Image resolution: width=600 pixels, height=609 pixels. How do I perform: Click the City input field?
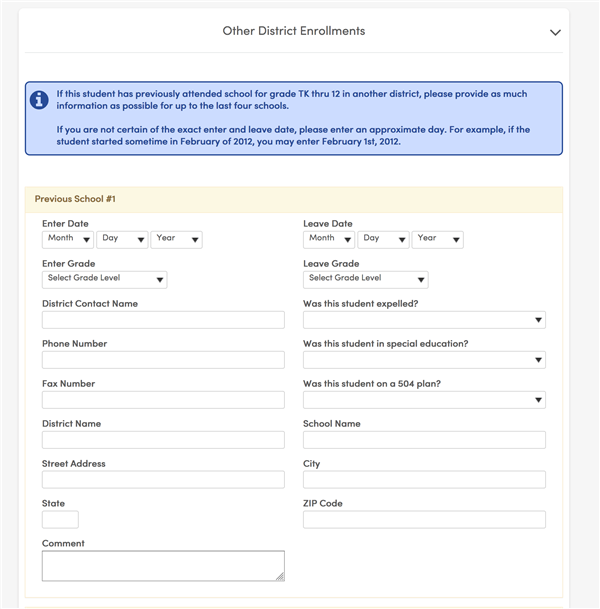pos(424,480)
